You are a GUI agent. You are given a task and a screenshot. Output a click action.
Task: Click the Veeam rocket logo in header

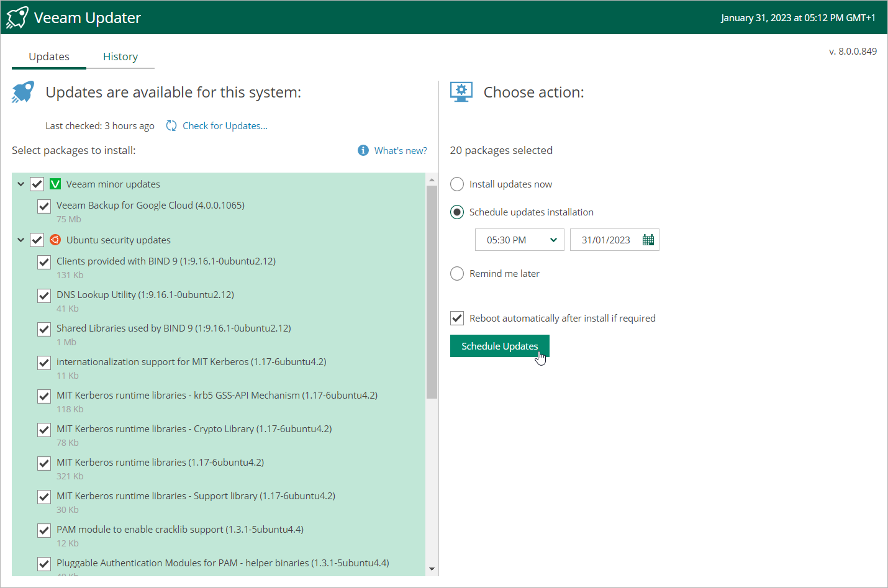(17, 17)
